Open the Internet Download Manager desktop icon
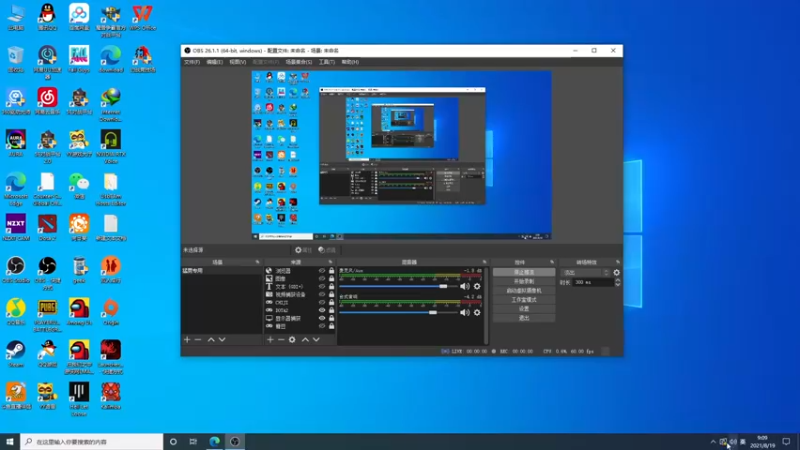800x450 pixels. pos(111,105)
